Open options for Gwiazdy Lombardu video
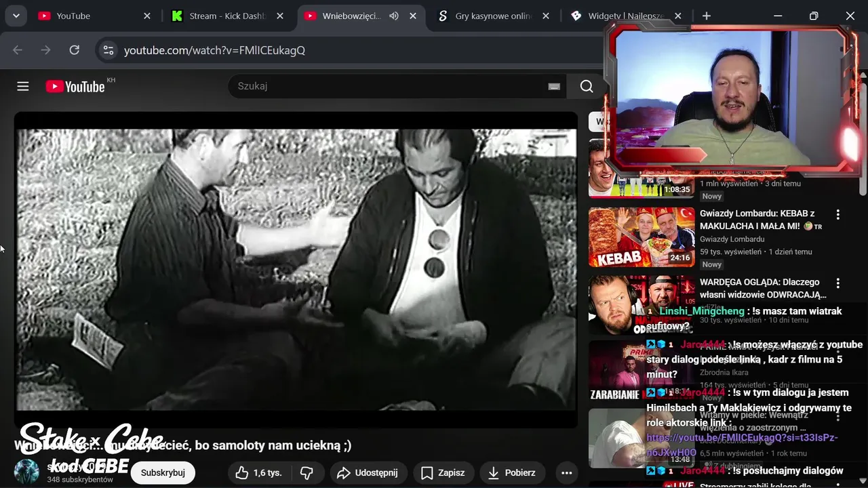 [x=837, y=214]
